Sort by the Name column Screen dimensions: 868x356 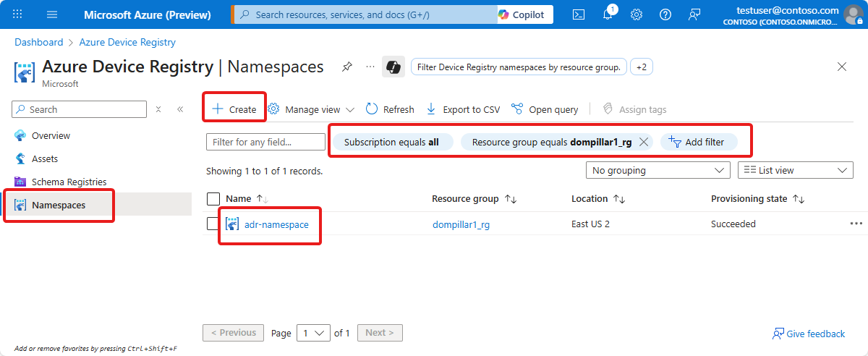(239, 198)
